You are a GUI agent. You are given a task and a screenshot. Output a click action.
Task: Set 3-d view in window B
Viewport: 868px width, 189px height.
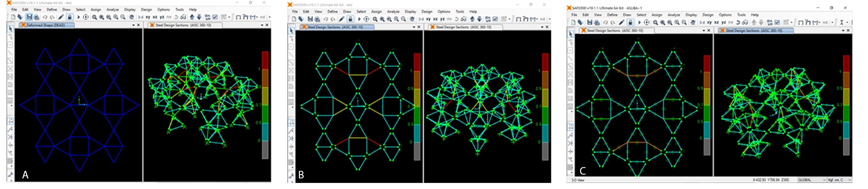pyautogui.click(x=421, y=19)
